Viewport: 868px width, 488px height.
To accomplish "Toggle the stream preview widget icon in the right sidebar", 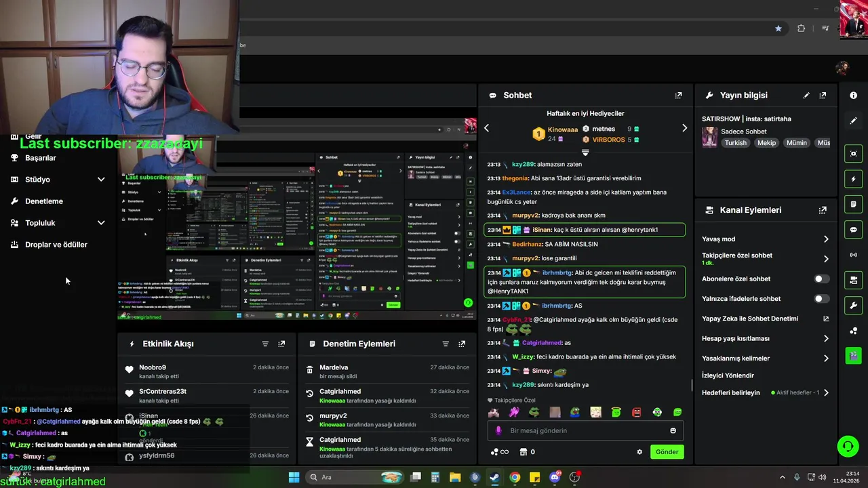I will coord(854,154).
